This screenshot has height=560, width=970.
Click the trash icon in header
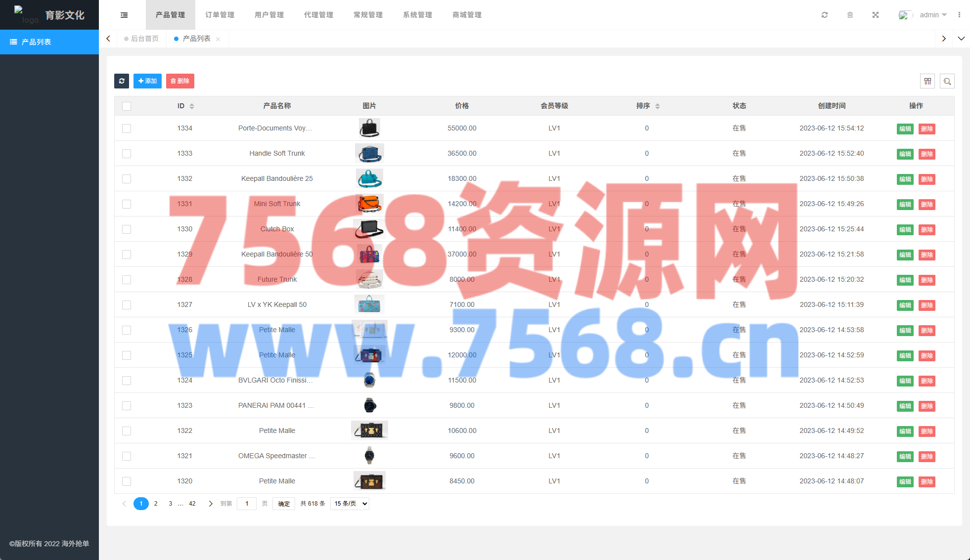pyautogui.click(x=850, y=15)
